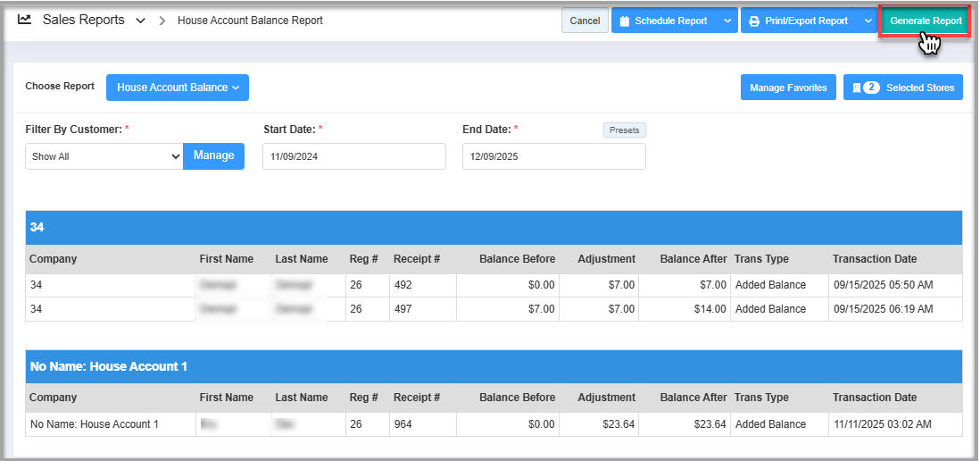Click the Sales Reports chart icon
Screen dimensions: 980x461
click(x=25, y=20)
